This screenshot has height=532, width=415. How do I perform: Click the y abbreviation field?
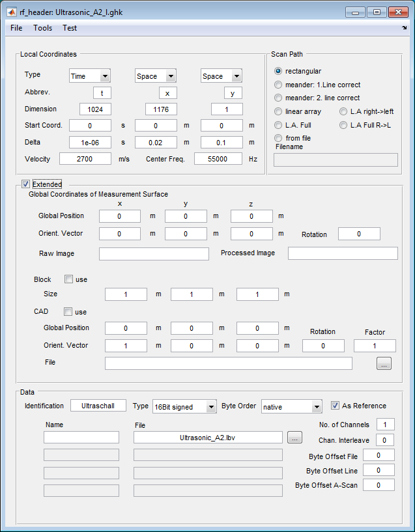(233, 93)
